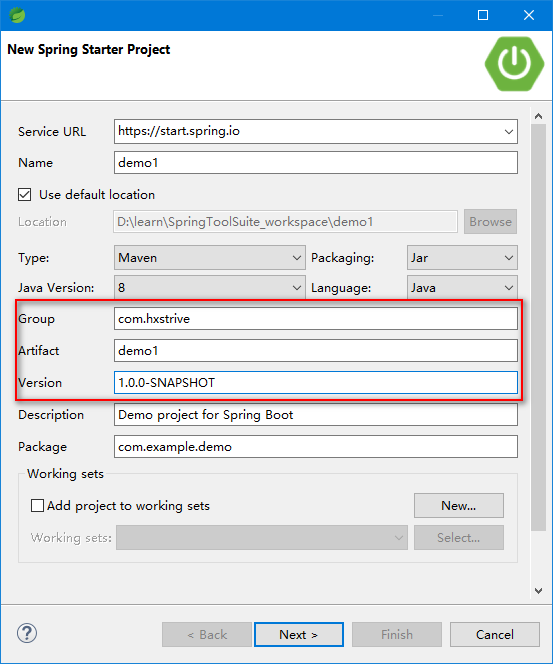
Task: Click the Next button
Action: click(299, 634)
